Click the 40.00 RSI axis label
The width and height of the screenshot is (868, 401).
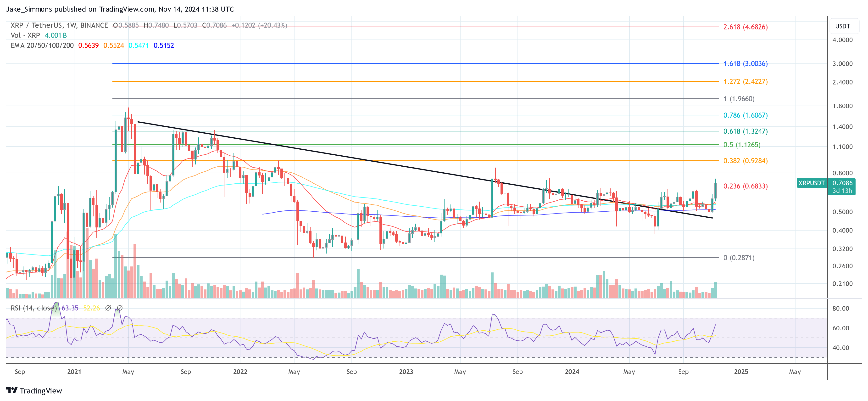[841, 348]
